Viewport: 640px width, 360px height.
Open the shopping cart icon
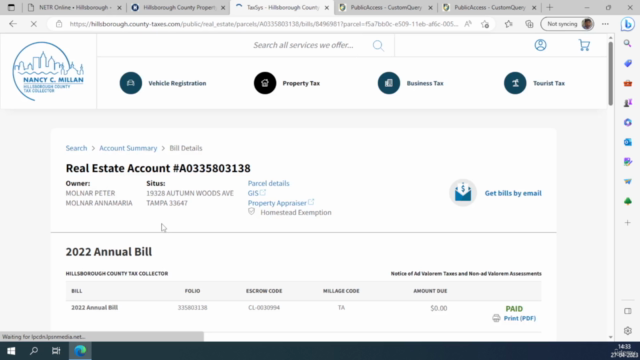(584, 45)
